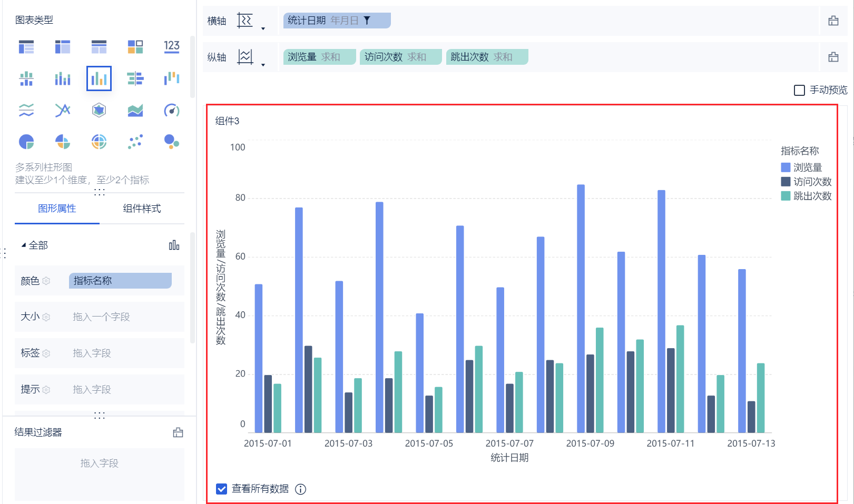The width and height of the screenshot is (854, 504).
Task: Click the 横轴 axis settings icon
Action: click(245, 21)
